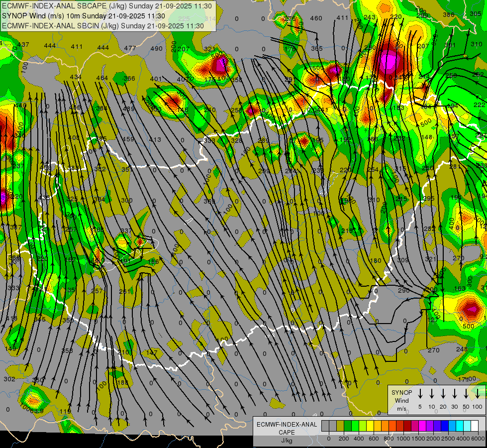
Task: Click the wind arrow above the 10 m/s label
Action: point(432,393)
